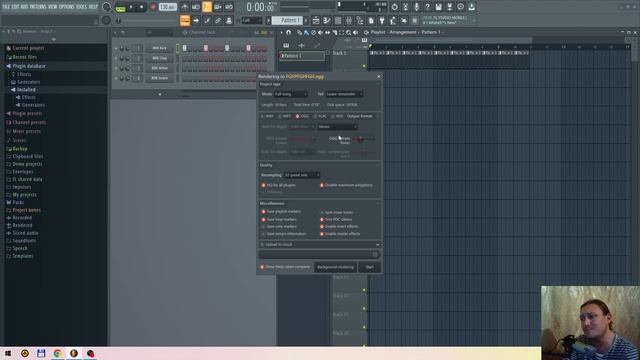Open the Piano roll view icon

coord(327,20)
